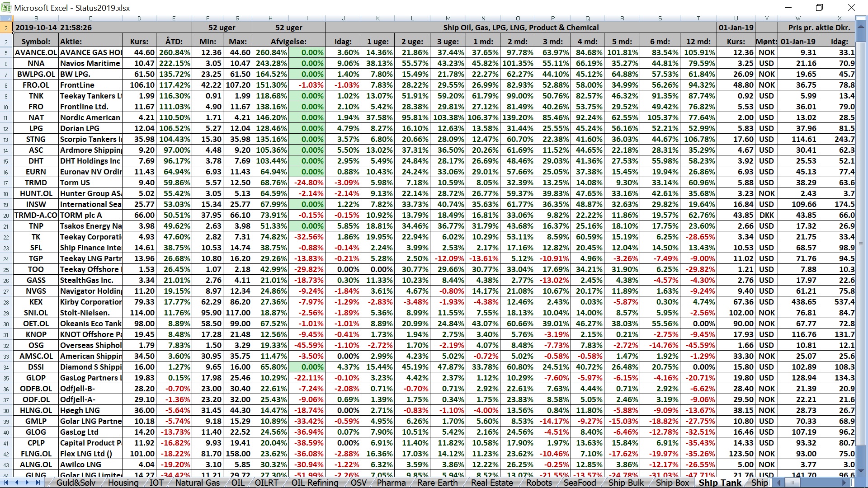The height and width of the screenshot is (488, 868).
Task: Click the '12 md:' header cell
Action: click(x=698, y=42)
